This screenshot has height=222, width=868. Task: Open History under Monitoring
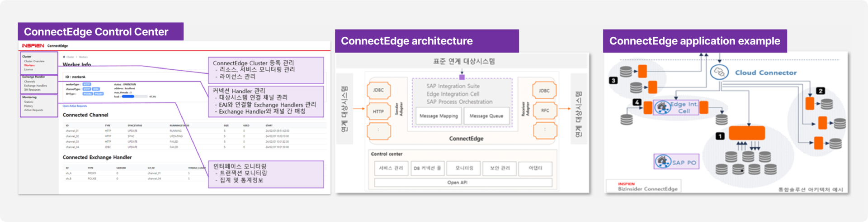[x=28, y=106]
